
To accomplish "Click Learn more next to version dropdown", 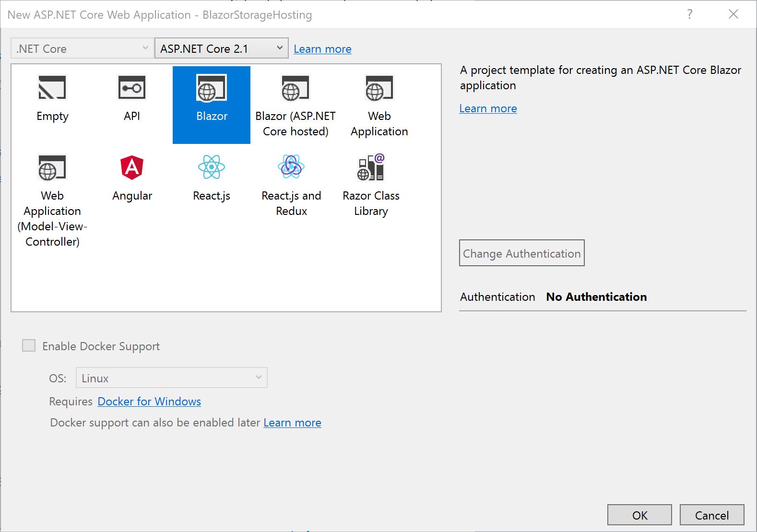I will point(322,49).
